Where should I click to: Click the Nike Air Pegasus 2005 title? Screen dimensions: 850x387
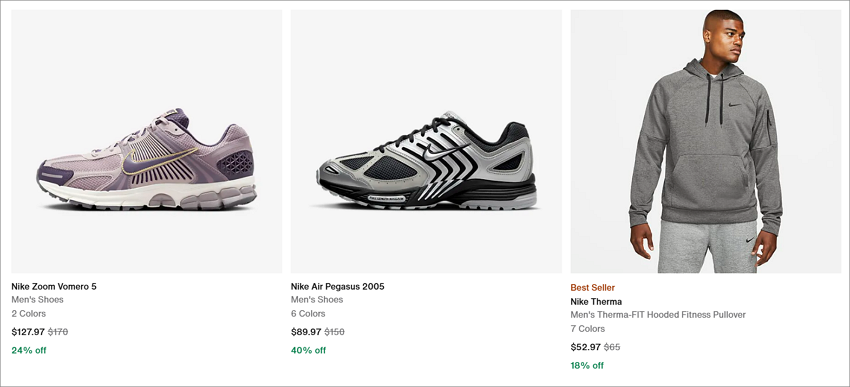point(337,286)
